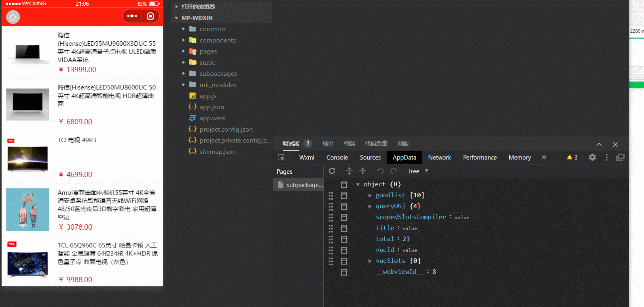Toggle the square box beside scopedSlotsCompiler

click(x=344, y=217)
